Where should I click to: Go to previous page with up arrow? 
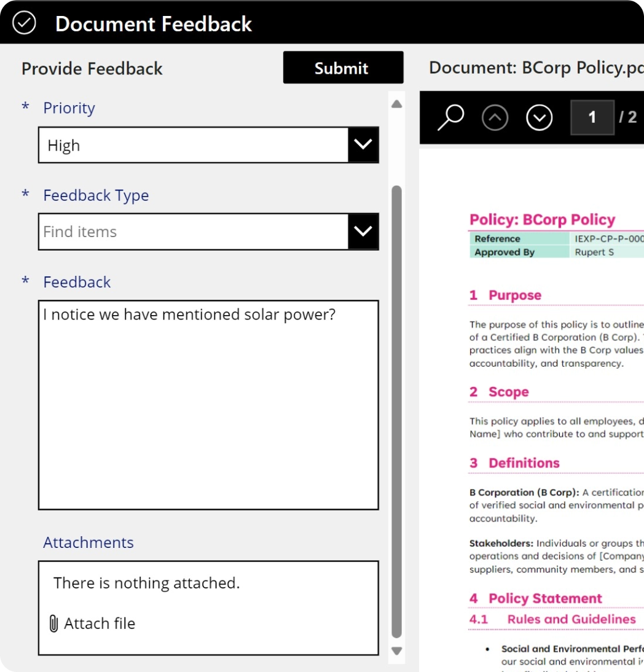coord(495,117)
